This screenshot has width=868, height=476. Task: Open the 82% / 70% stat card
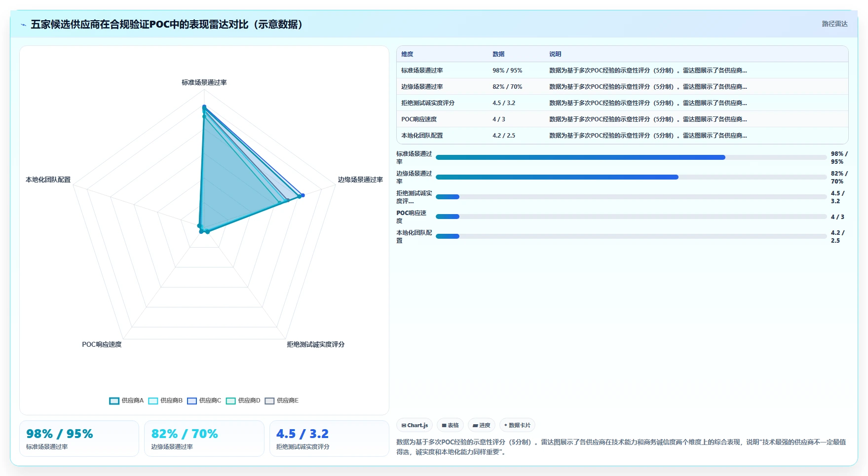point(204,439)
